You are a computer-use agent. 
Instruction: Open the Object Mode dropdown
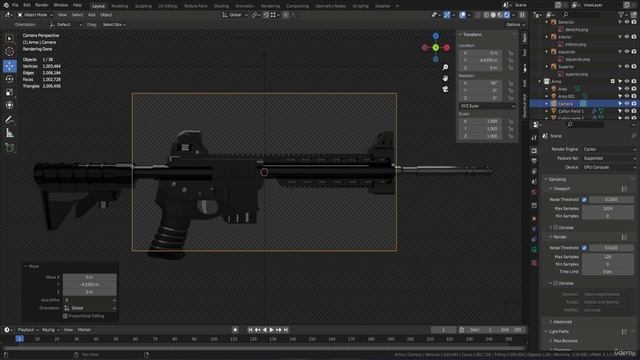coord(35,15)
